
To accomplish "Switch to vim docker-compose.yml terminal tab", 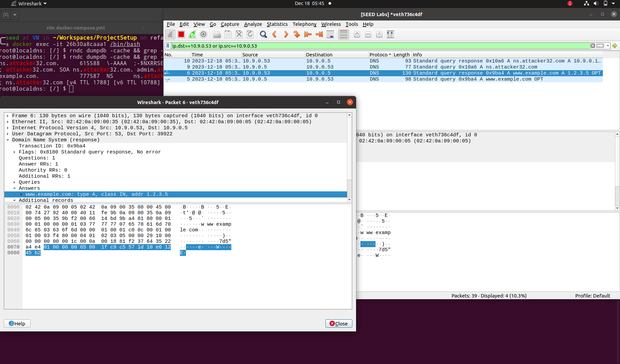I will tap(76, 28).
